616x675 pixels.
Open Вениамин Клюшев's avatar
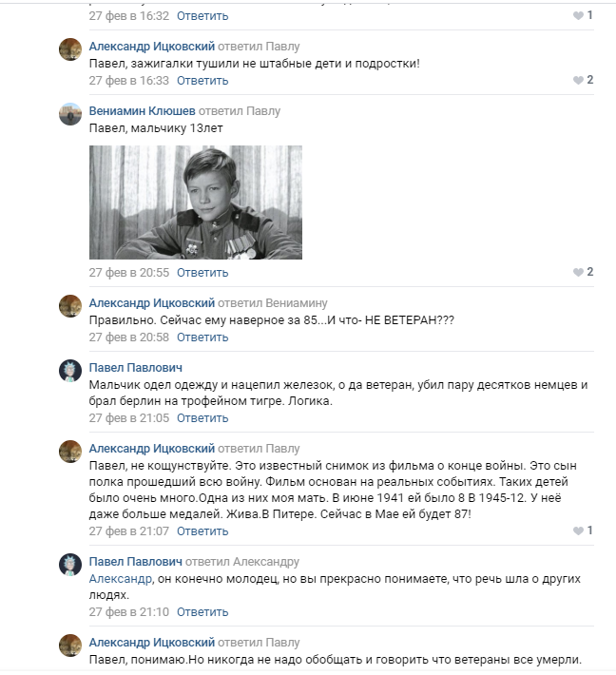click(x=70, y=114)
